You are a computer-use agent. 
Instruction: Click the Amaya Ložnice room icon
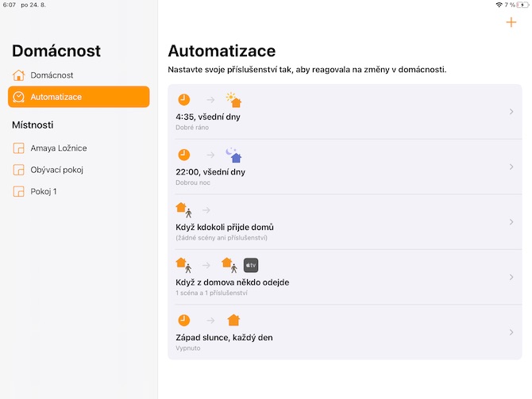point(18,148)
